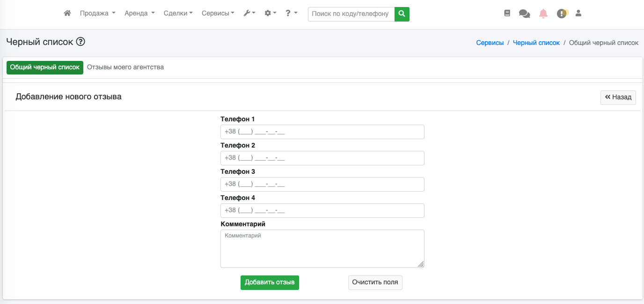Open the book documentation icon
This screenshot has width=644, height=304.
pos(507,14)
